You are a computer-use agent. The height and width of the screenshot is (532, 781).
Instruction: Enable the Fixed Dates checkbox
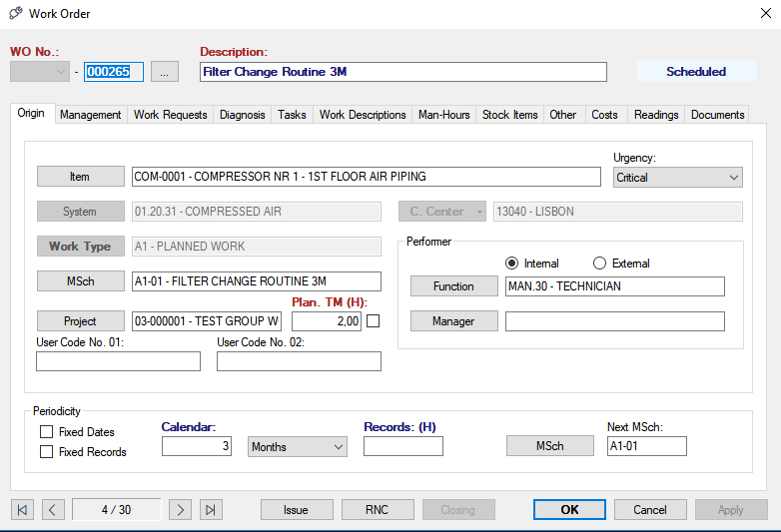tap(46, 432)
